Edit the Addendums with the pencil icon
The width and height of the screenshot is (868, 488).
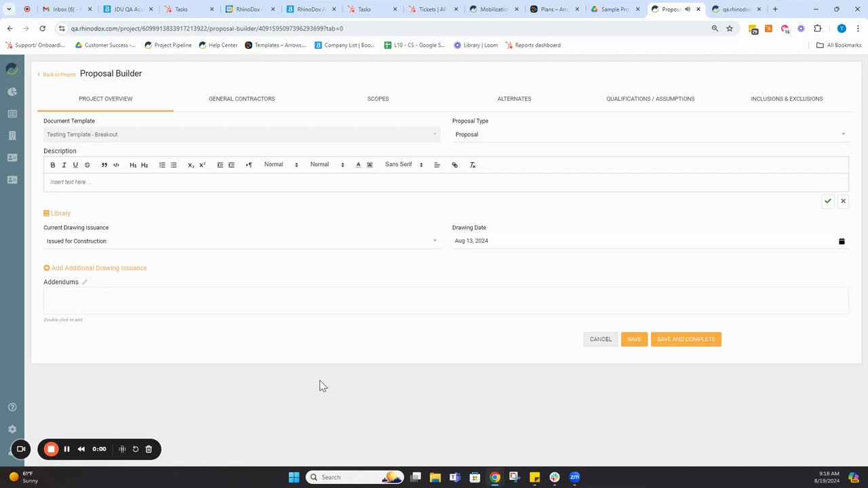click(x=85, y=282)
